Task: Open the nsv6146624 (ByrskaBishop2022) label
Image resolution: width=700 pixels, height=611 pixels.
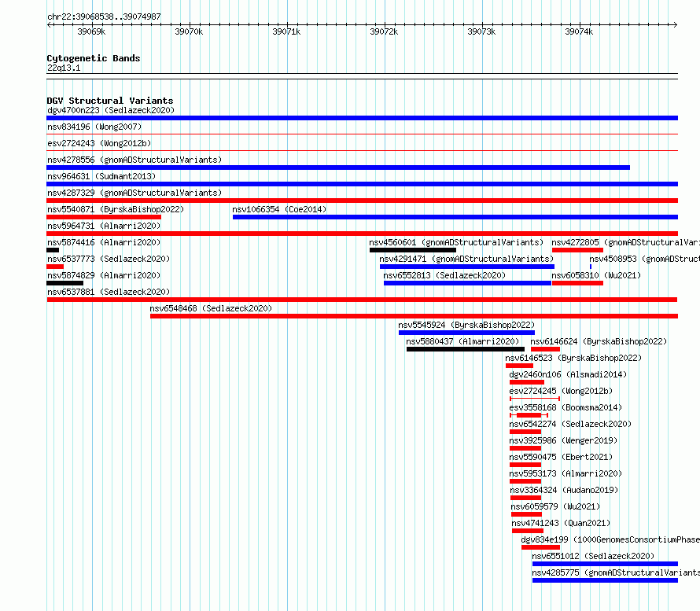Action: coord(599,341)
